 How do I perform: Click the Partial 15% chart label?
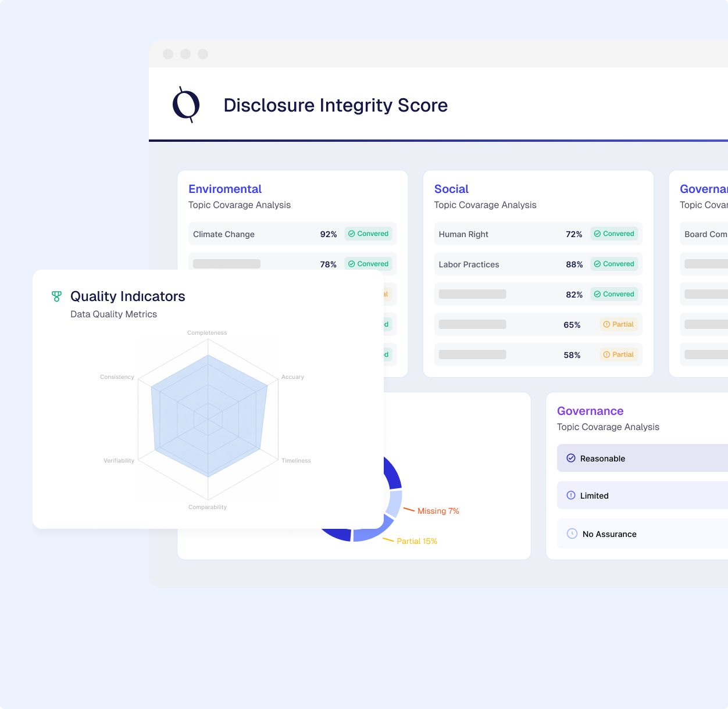416,541
